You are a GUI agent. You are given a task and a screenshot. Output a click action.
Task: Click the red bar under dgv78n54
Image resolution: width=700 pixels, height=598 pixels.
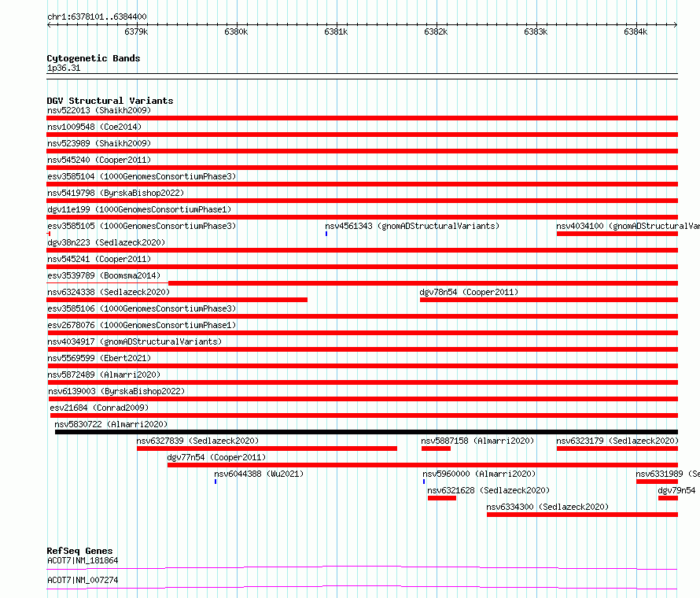coord(549,300)
